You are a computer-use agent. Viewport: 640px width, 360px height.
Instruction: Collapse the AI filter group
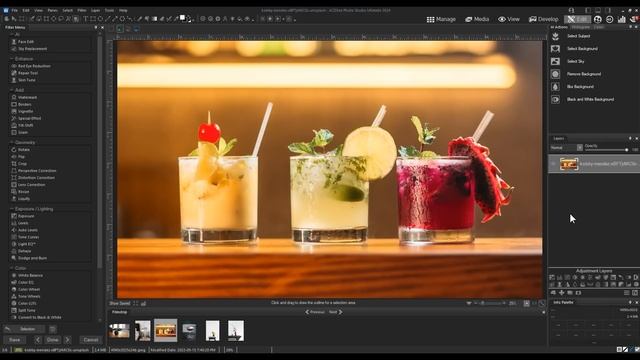11,35
